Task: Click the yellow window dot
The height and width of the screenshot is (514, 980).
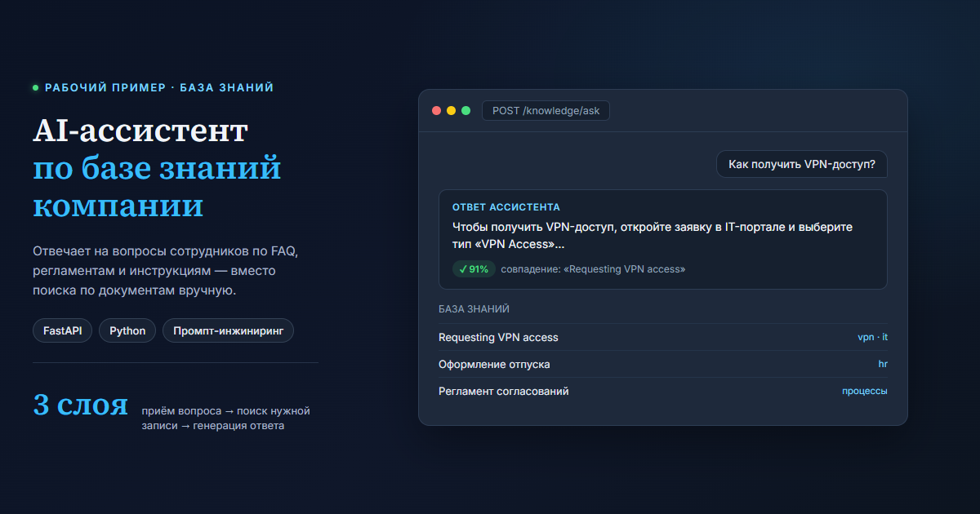Action: pos(452,111)
